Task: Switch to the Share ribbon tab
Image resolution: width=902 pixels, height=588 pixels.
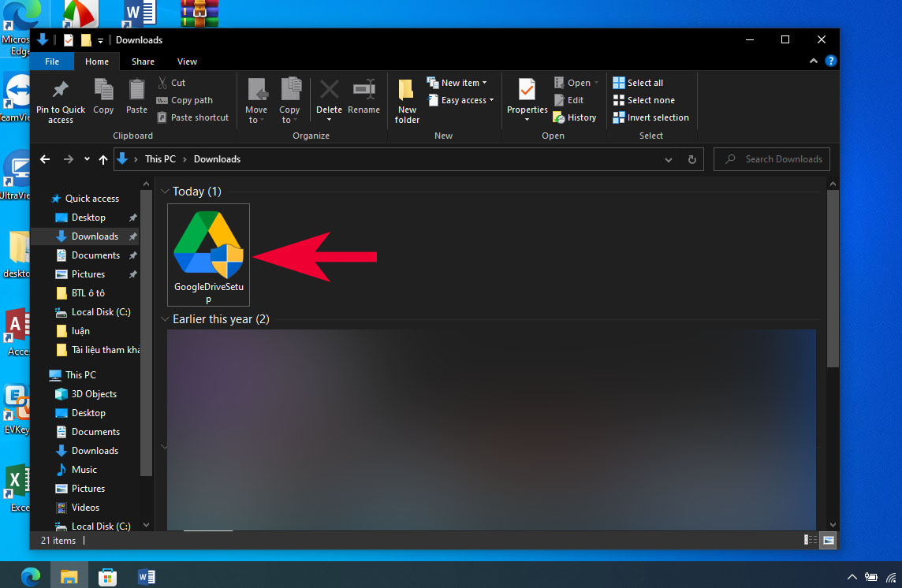Action: tap(143, 61)
